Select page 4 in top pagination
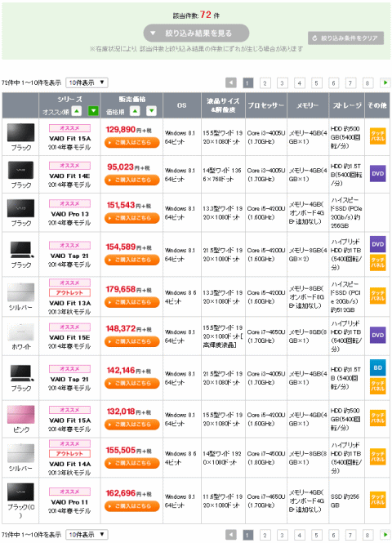This screenshot has height=543, width=392. point(299,83)
